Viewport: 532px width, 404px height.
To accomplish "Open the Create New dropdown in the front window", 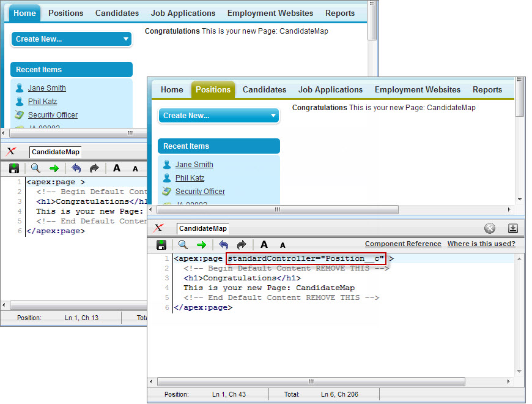I will tap(219, 116).
